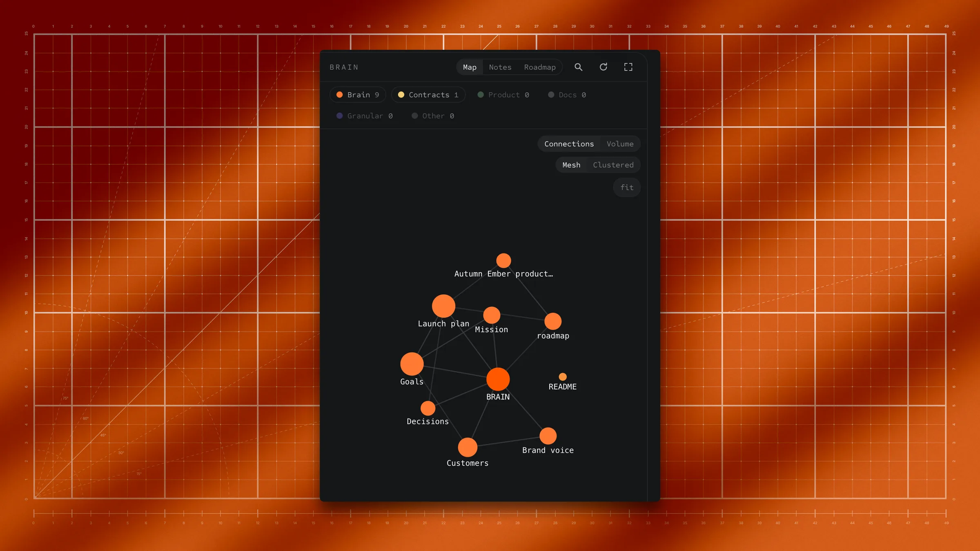Select the Launch plan node
This screenshot has width=980, height=551.
(x=443, y=306)
